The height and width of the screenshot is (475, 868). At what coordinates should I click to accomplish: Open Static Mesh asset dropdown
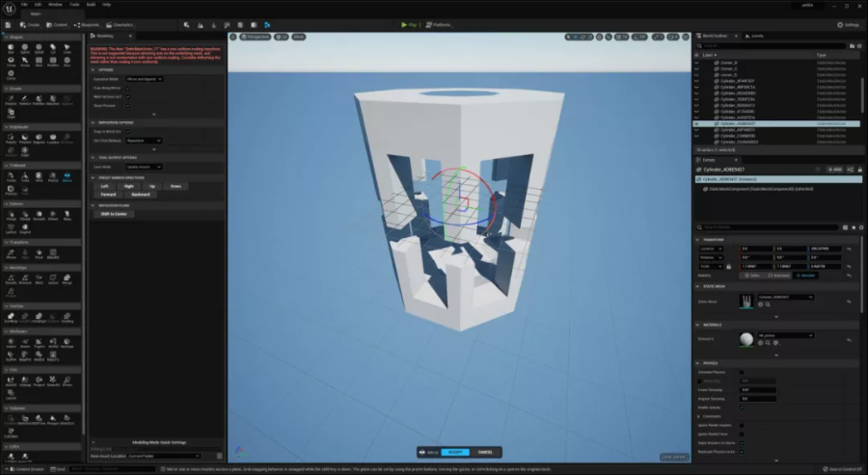785,297
